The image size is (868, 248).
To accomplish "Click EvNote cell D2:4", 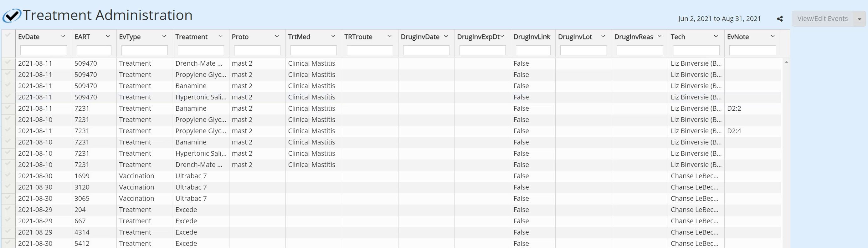I will [752, 131].
